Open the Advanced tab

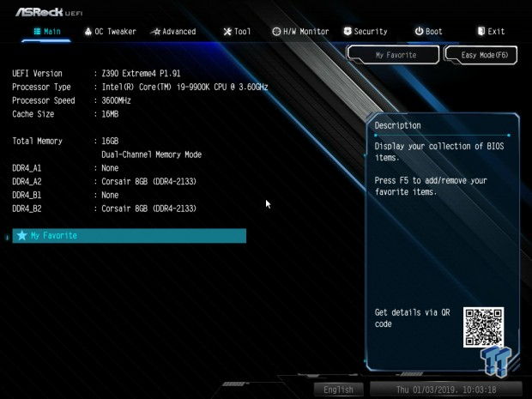pos(173,32)
